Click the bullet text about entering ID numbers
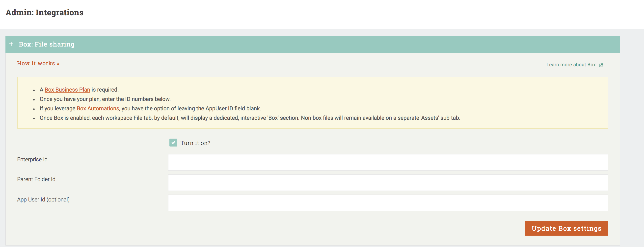 tap(105, 99)
